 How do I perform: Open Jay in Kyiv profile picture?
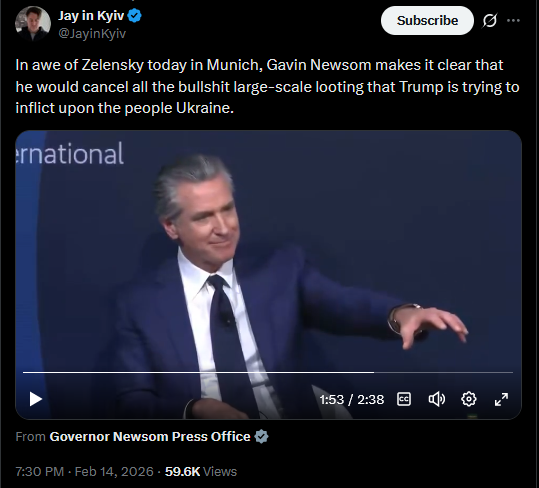(x=33, y=23)
